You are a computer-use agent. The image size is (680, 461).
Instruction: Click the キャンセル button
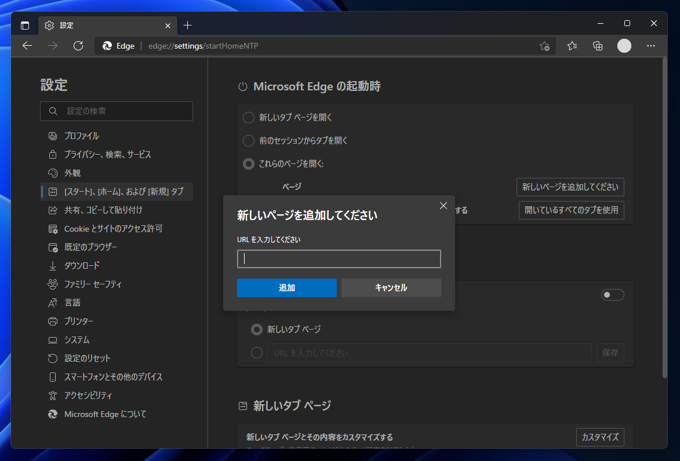pos(391,288)
